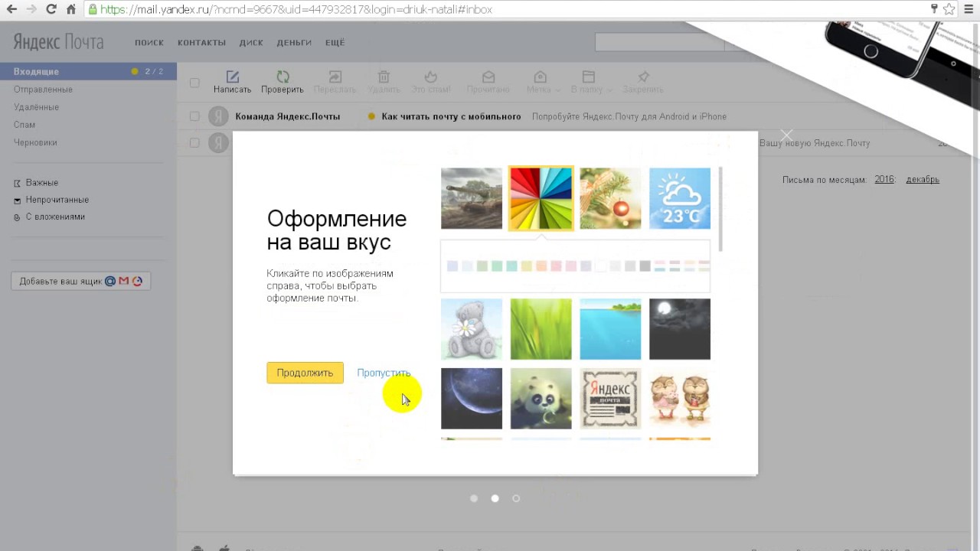Choose the two owls theme thumbnail

[x=680, y=399]
